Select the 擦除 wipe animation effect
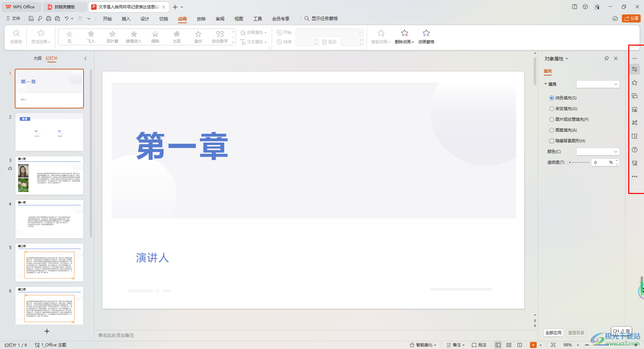The height and width of the screenshot is (349, 644). [x=155, y=37]
